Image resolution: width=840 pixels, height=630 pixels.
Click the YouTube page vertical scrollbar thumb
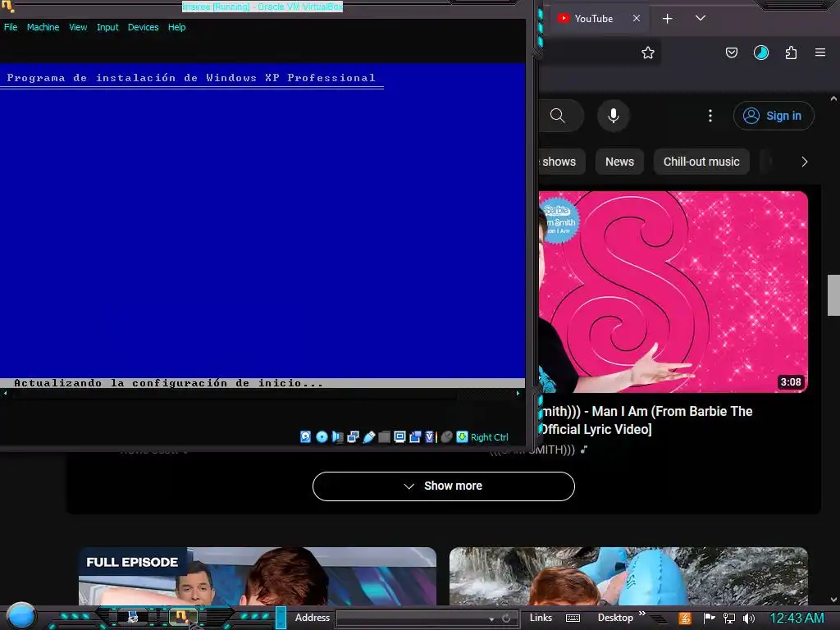pos(833,295)
